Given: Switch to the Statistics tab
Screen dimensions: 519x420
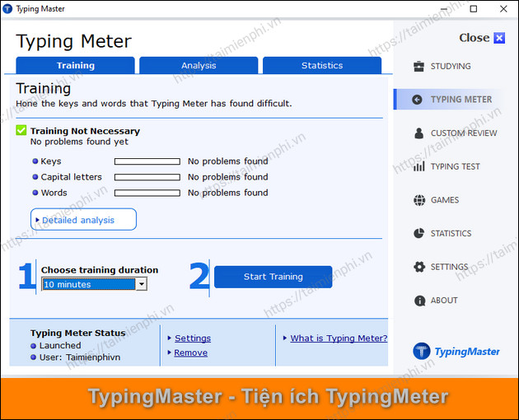Looking at the screenshot, I should tap(322, 65).
